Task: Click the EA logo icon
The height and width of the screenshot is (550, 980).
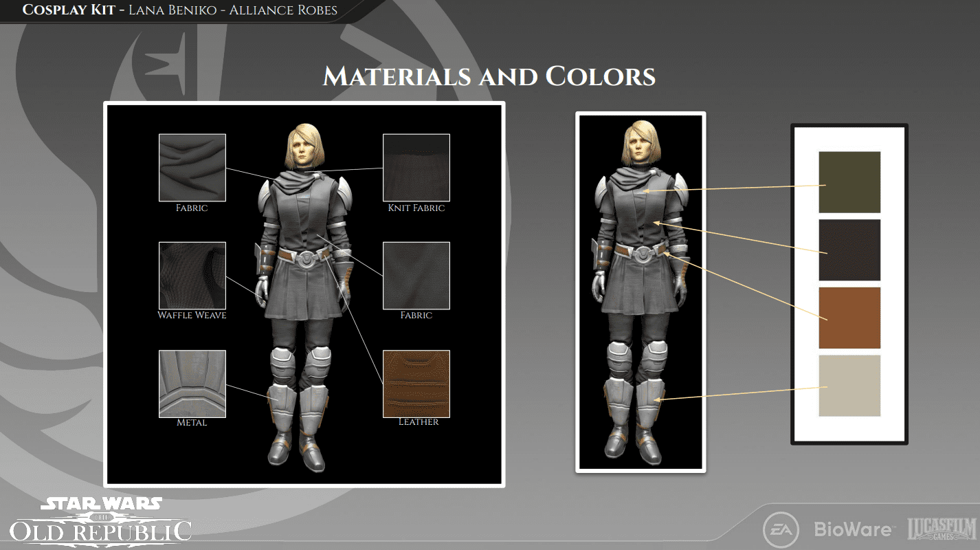Action: tap(781, 530)
